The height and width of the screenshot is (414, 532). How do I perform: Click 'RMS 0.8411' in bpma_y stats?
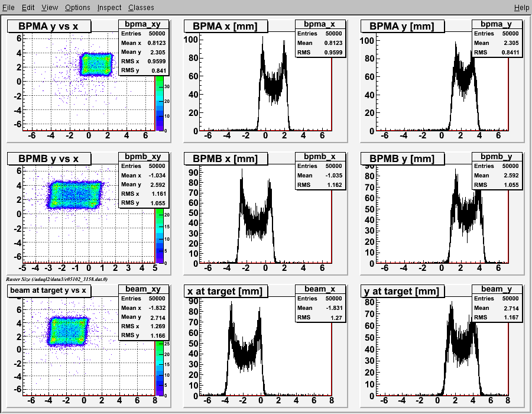click(x=497, y=53)
